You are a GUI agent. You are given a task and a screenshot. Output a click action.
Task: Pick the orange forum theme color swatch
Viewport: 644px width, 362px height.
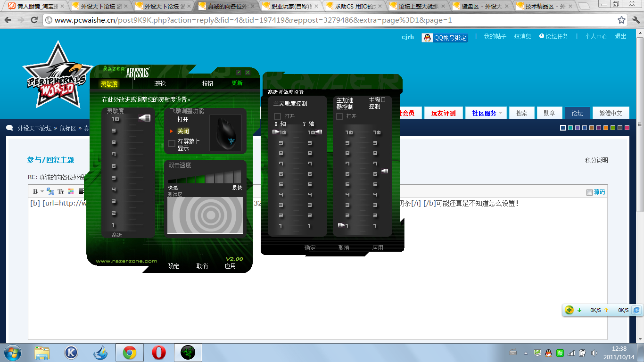click(x=606, y=128)
